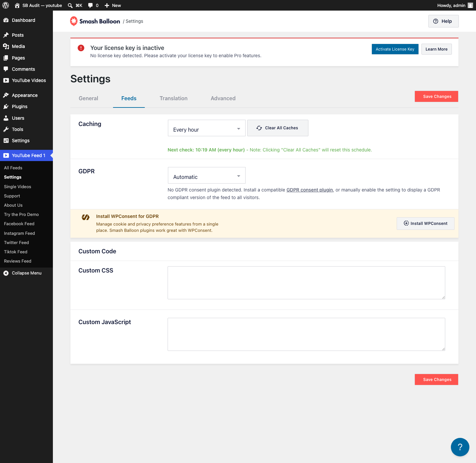The width and height of the screenshot is (476, 463).
Task: Click the bottom Save Changes button
Action: [x=436, y=380]
